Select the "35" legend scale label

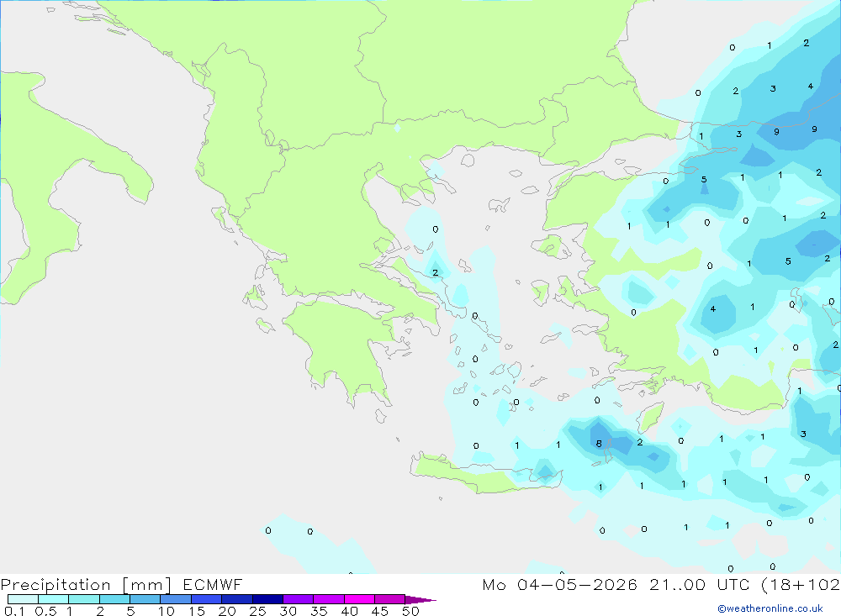tap(319, 611)
